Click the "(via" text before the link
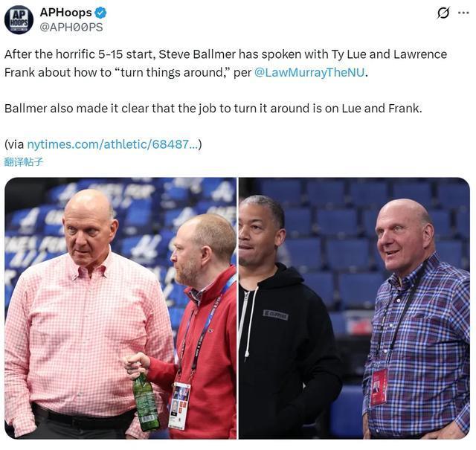476x450 pixels. [14, 144]
